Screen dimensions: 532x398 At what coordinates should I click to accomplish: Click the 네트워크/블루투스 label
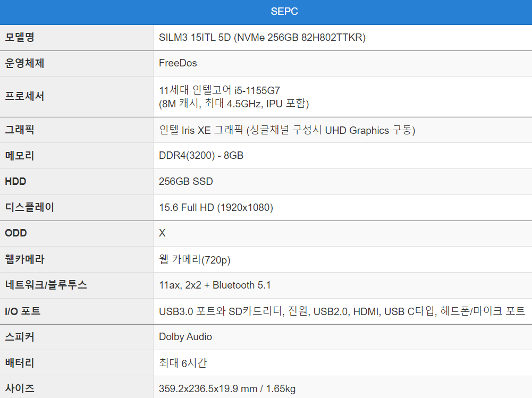pos(46,285)
